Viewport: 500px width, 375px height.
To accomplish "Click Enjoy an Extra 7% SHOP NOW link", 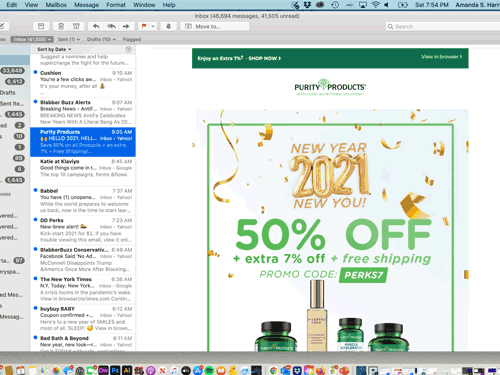I will click(x=239, y=58).
